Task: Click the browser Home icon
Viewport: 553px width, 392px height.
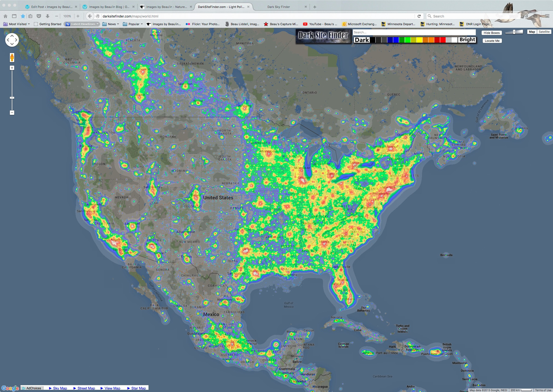Action: pyautogui.click(x=5, y=16)
